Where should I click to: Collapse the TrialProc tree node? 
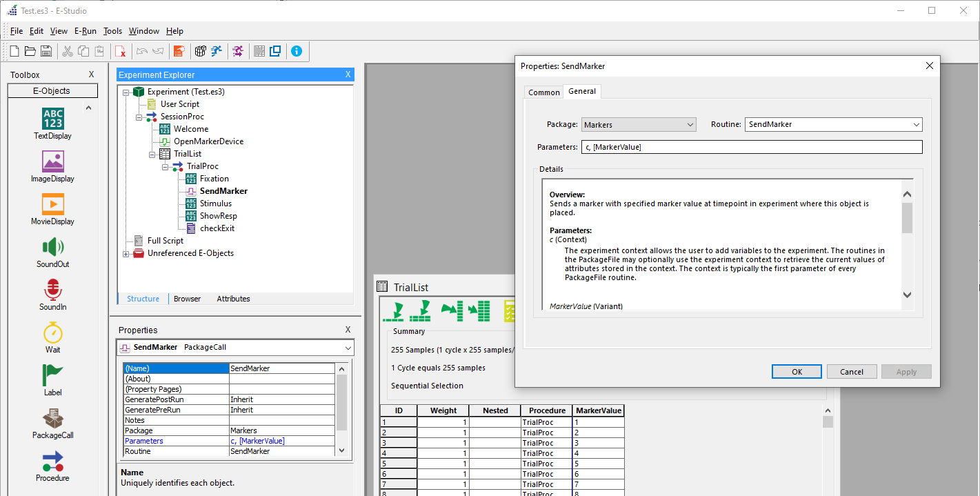click(165, 166)
